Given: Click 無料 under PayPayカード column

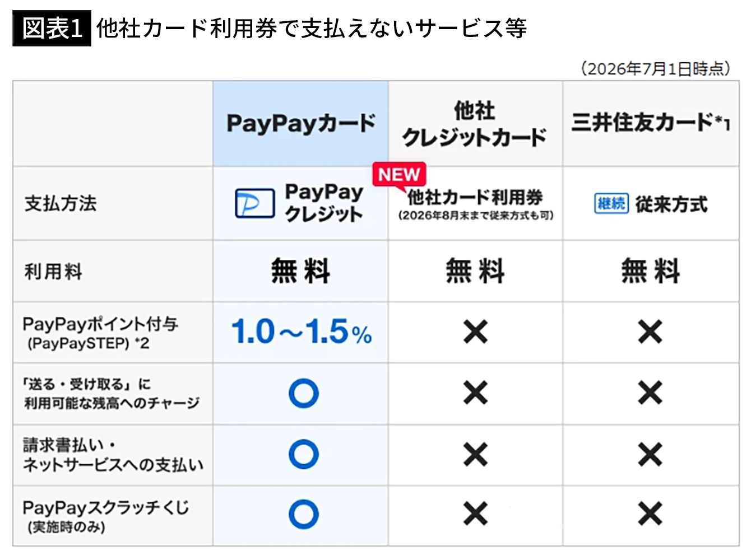Looking at the screenshot, I should tap(300, 271).
